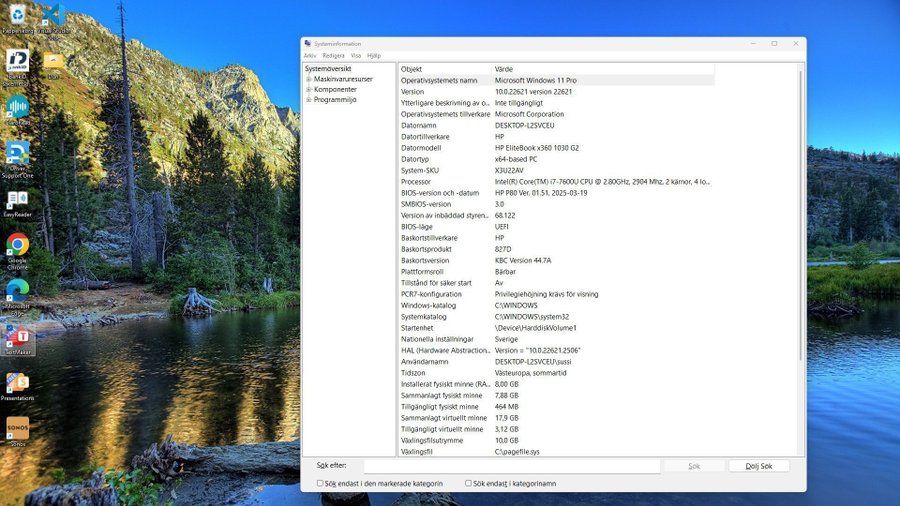Select the 'HP EliteBook x360 1030 G2' value
This screenshot has width=900, height=506.
[537, 148]
